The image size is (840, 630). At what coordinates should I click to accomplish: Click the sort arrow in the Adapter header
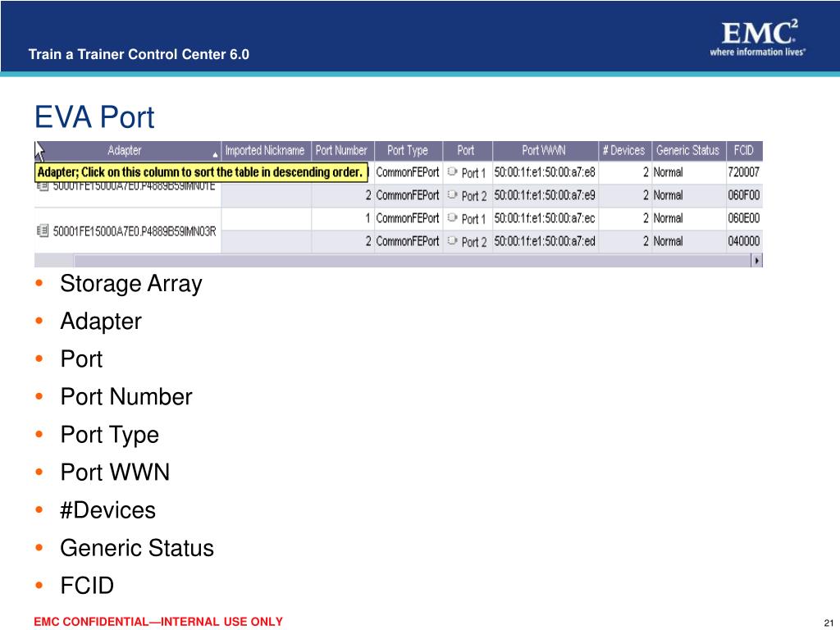point(216,155)
